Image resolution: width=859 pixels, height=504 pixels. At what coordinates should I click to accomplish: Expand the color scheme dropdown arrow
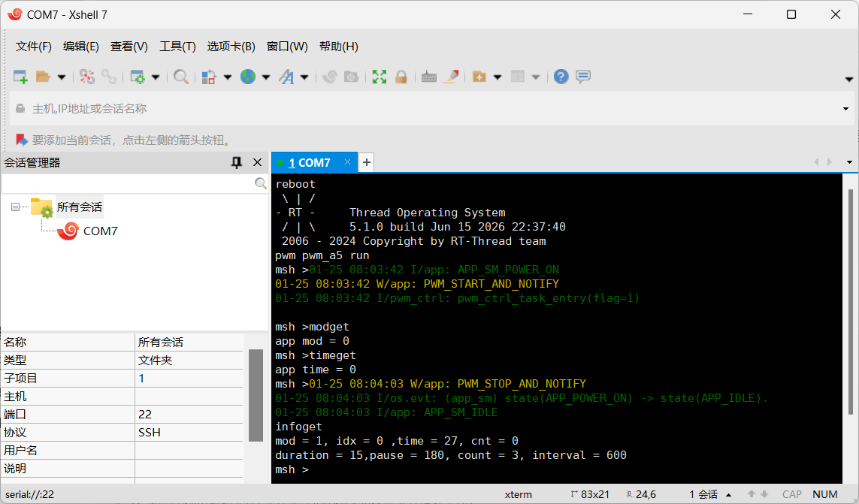pos(228,77)
